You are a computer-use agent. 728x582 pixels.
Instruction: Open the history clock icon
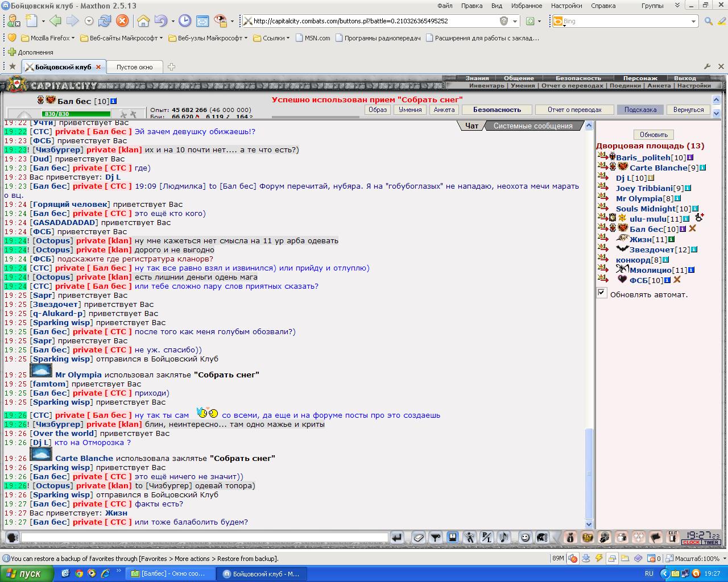[x=185, y=21]
